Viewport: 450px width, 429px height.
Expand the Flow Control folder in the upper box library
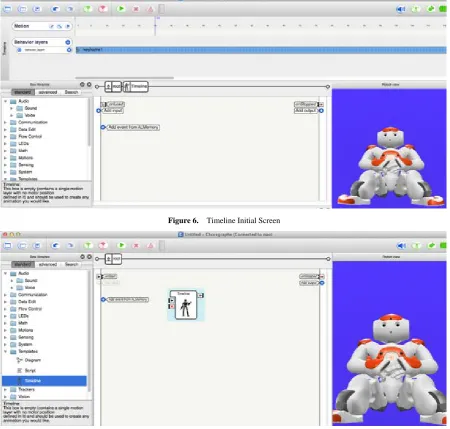coord(5,136)
